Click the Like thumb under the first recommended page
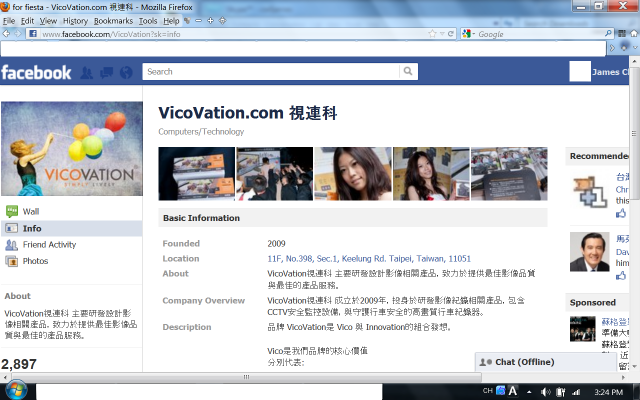 [x=621, y=213]
